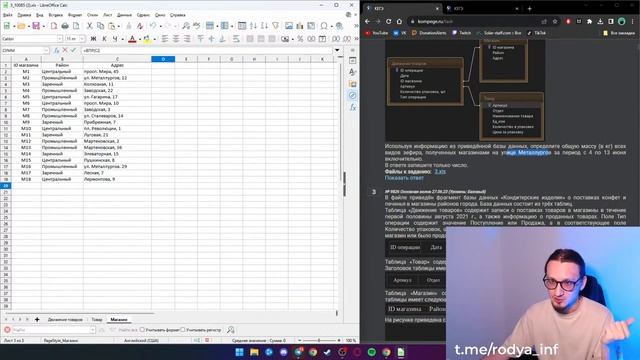The width and height of the screenshot is (640, 360).
Task: Open the Function Wizard fx icon
Action: [57, 50]
